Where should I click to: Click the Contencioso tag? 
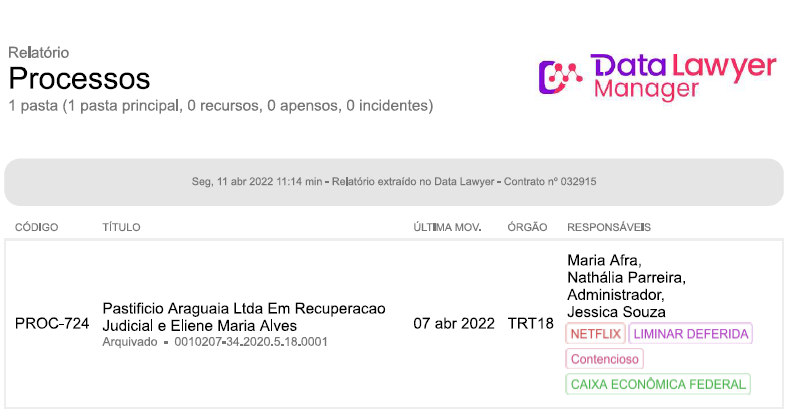click(605, 359)
